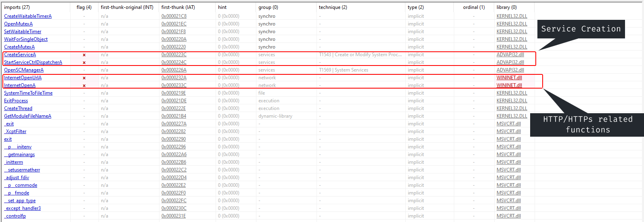Click the first-thunk (IAT) column header
The image size is (644, 222).
point(178,7)
